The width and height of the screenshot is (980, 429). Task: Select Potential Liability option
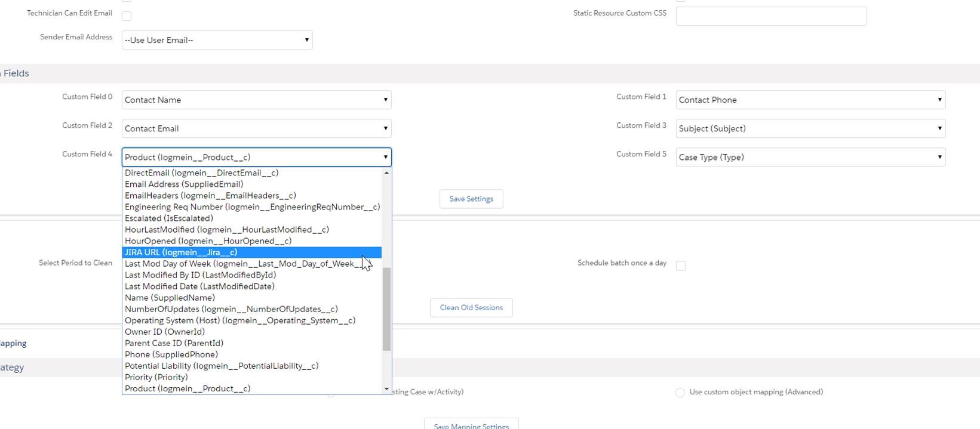(x=251, y=366)
